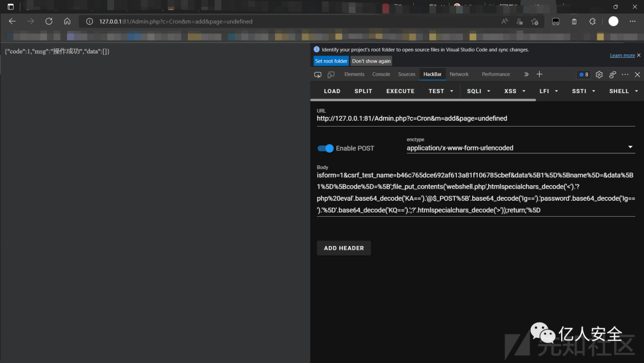The height and width of the screenshot is (363, 644).
Task: Expand the XSS payload dropdown
Action: [515, 91]
